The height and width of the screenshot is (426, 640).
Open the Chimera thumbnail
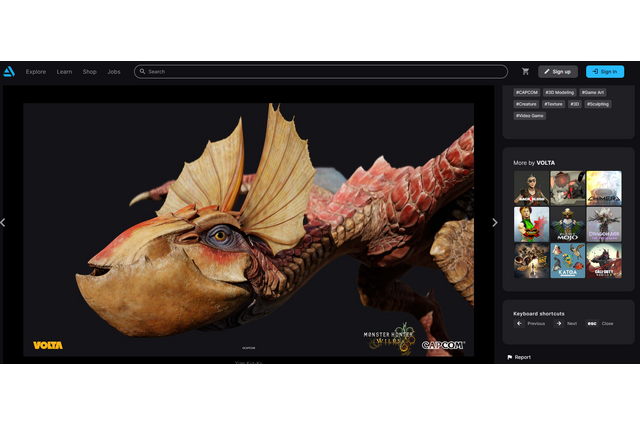click(604, 188)
